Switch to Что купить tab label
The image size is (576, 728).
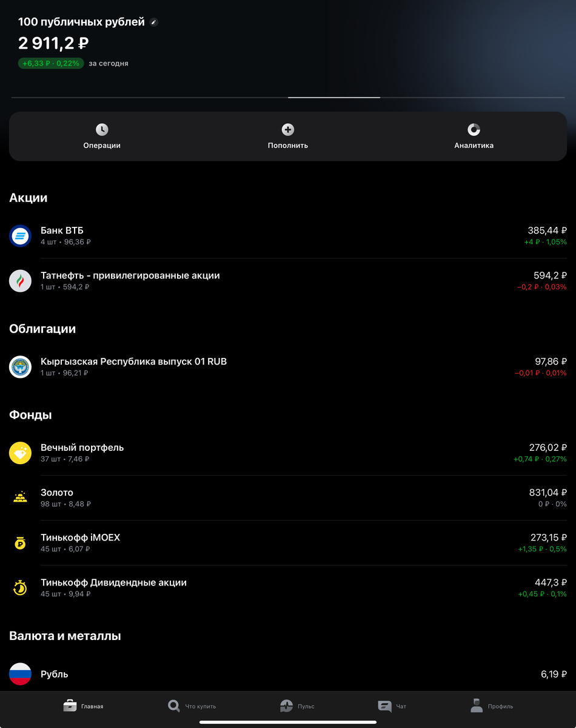point(200,706)
